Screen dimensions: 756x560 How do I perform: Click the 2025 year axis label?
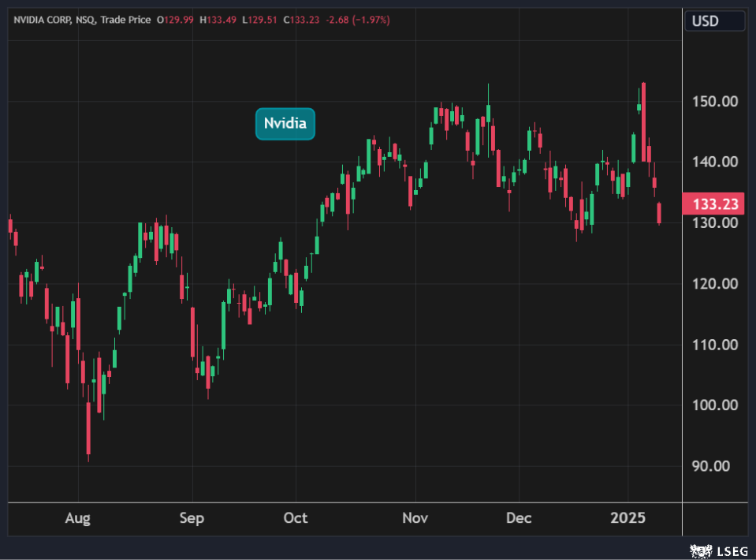629,518
